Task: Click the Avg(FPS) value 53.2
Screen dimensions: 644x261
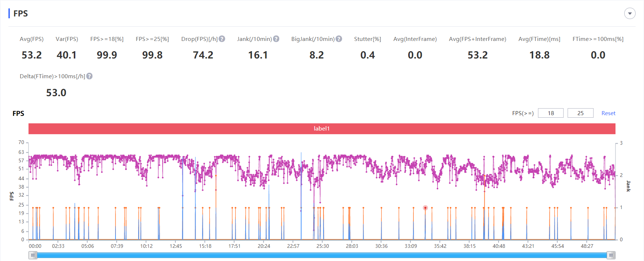Action: [x=32, y=55]
